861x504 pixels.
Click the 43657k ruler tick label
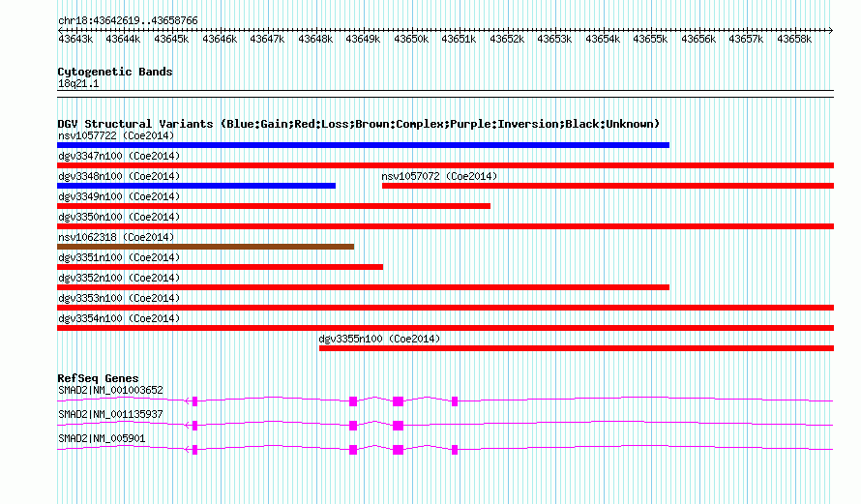pyautogui.click(x=746, y=39)
